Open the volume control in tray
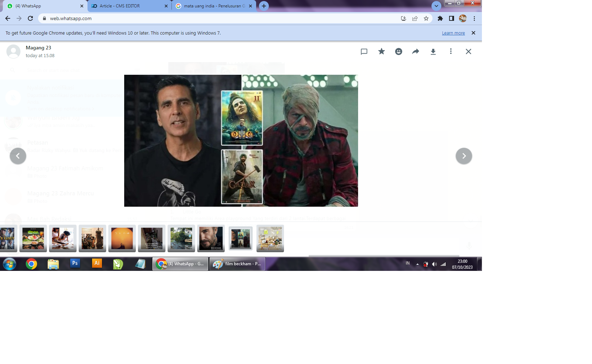Image resolution: width=592 pixels, height=364 pixels. (x=434, y=264)
